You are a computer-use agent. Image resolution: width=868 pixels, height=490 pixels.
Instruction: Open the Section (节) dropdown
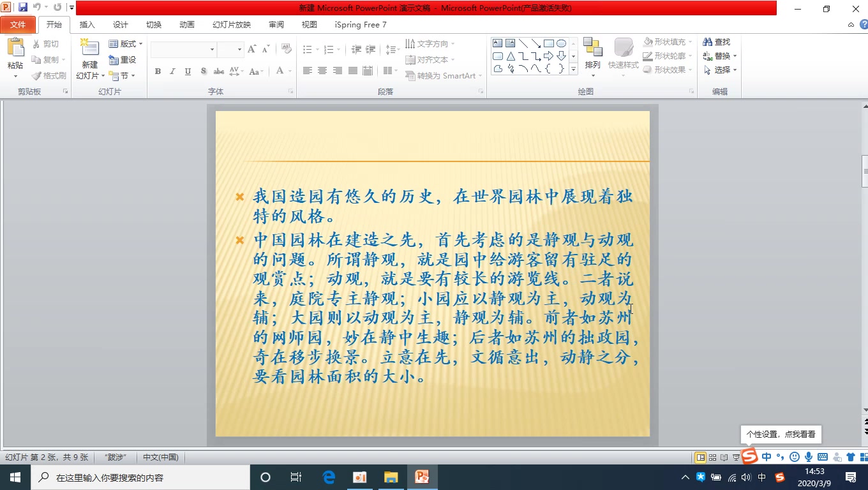pyautogui.click(x=123, y=76)
